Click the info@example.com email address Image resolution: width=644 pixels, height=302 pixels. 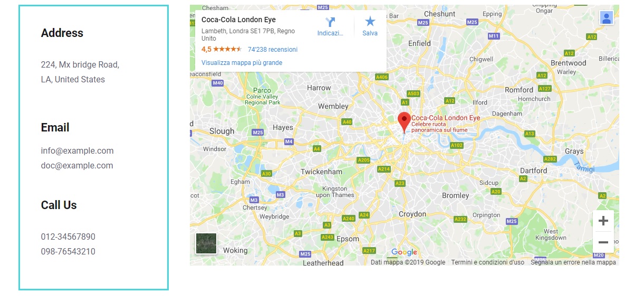(77, 150)
